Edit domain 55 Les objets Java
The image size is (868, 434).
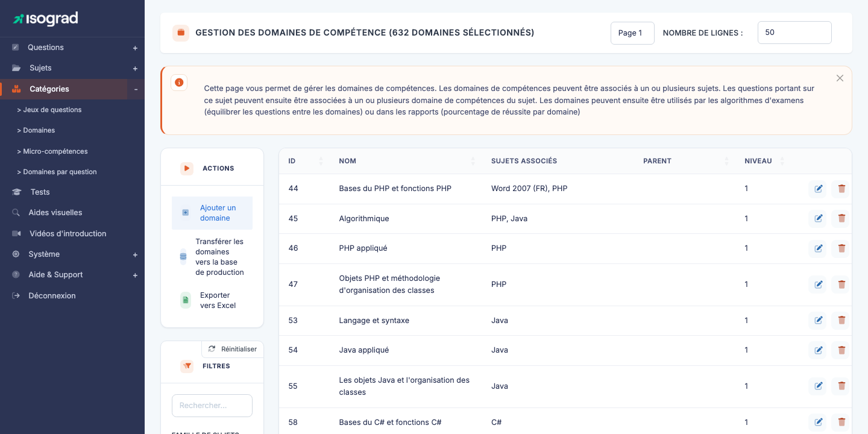(x=818, y=386)
